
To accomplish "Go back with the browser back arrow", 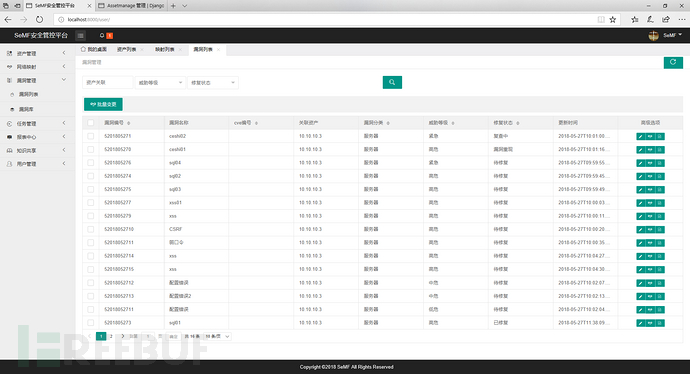I will [x=8, y=19].
